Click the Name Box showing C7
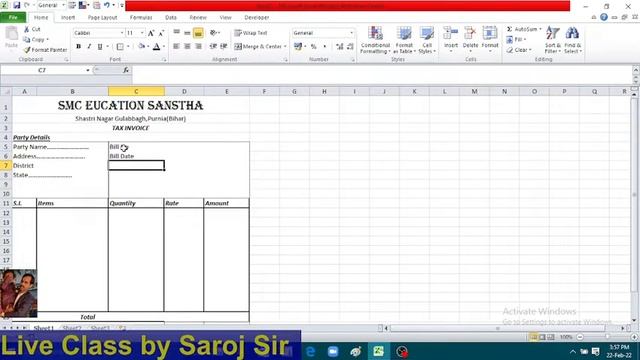This screenshot has height=360, width=640. [x=42, y=70]
